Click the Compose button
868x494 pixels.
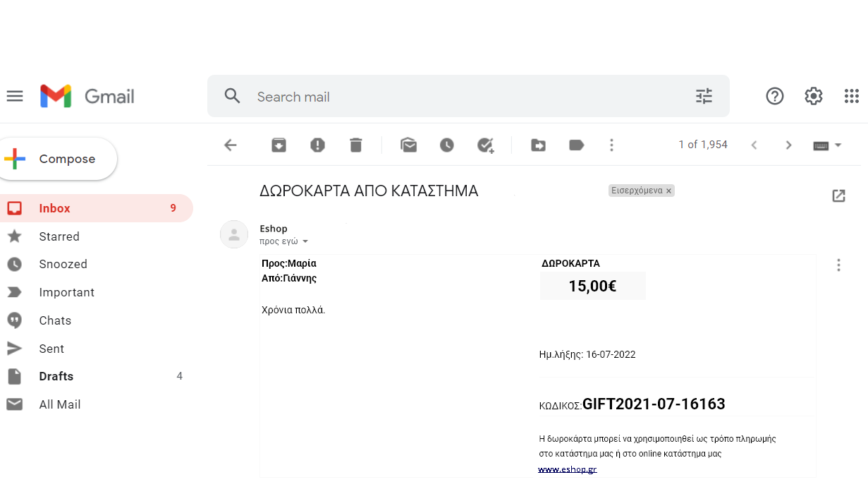coord(59,159)
